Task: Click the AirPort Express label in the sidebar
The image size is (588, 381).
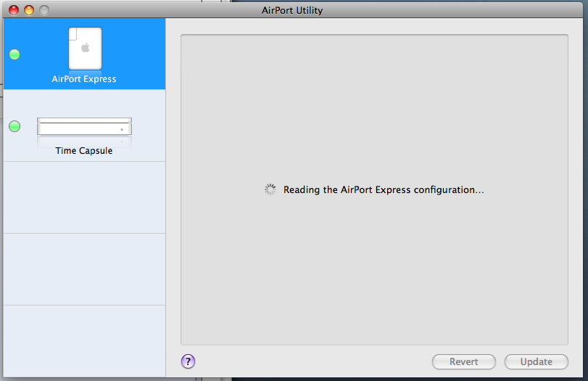Action: click(84, 79)
